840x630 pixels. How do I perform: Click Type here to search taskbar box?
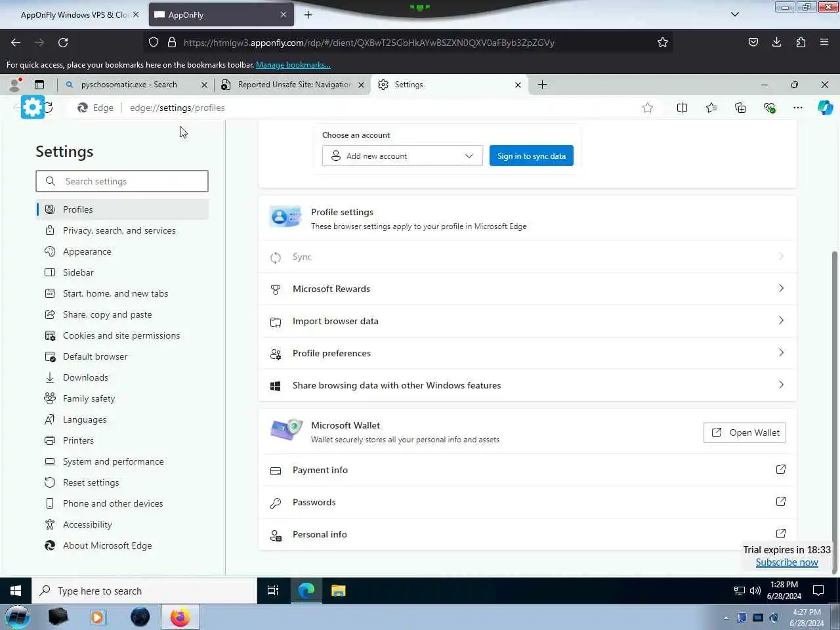144,591
